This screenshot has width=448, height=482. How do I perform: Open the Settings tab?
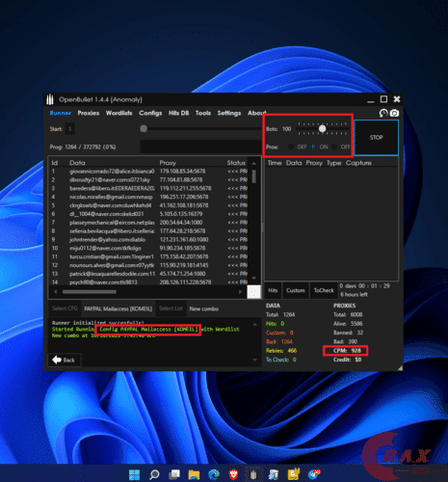[x=229, y=113]
